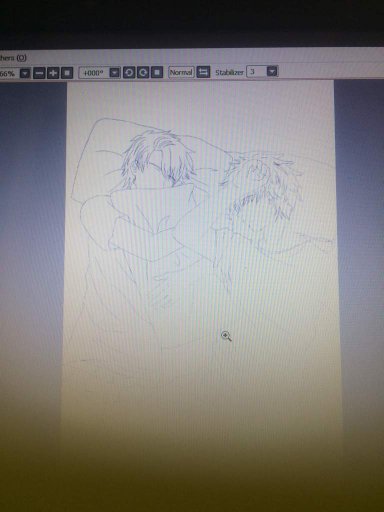
Task: Reset canvas rotation with square button
Action: [157, 72]
